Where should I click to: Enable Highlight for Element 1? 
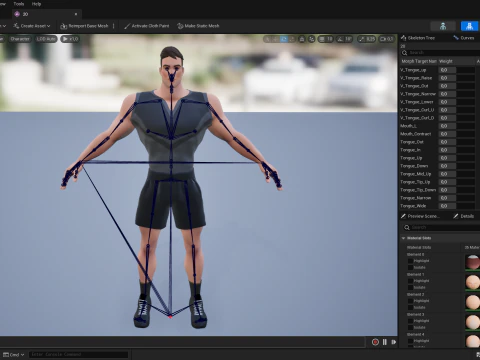[410, 281]
